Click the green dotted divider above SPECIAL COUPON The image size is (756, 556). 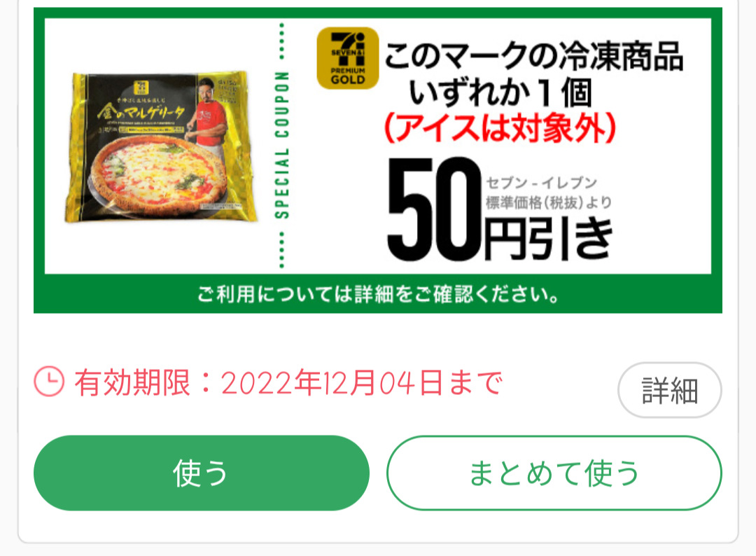pyautogui.click(x=281, y=41)
